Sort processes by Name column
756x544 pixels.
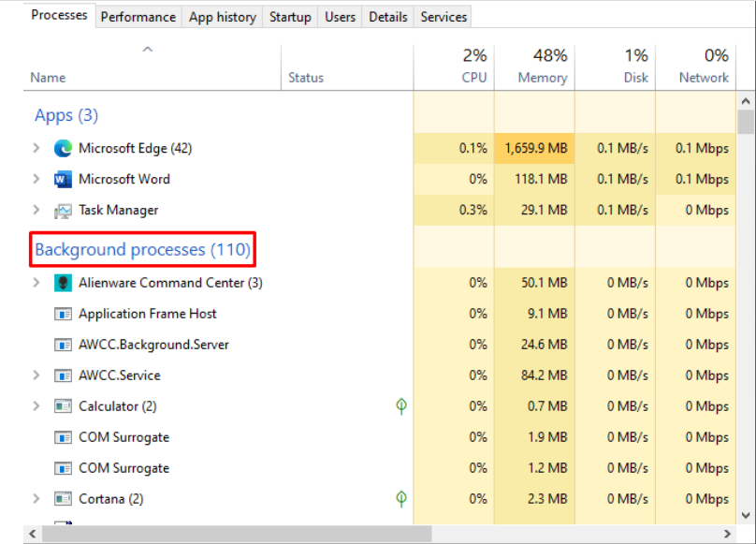tap(152, 67)
